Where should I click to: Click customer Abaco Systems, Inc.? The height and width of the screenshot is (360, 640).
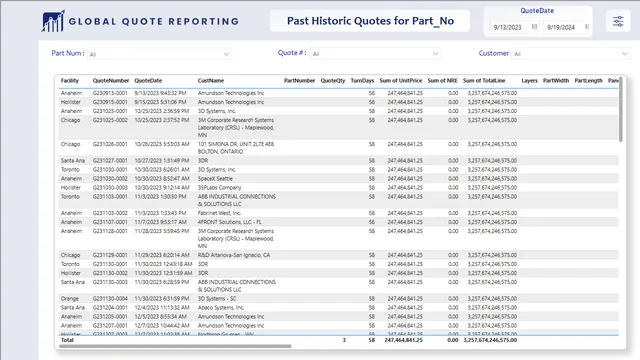(221, 307)
